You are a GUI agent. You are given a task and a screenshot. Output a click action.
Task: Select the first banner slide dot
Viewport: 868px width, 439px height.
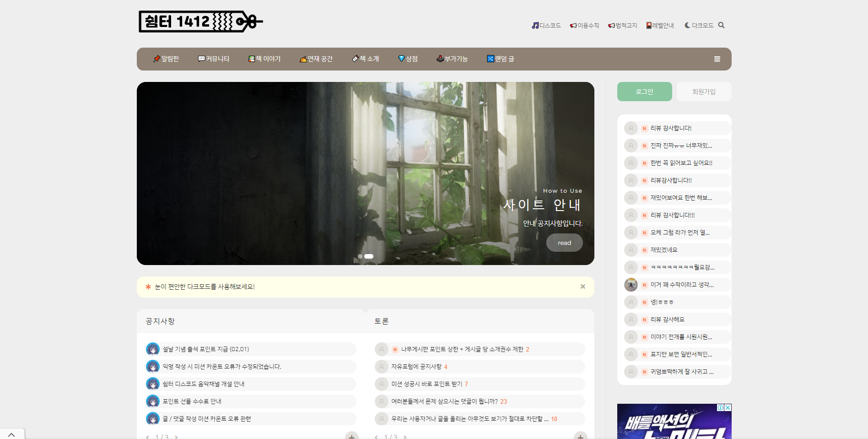(x=360, y=256)
